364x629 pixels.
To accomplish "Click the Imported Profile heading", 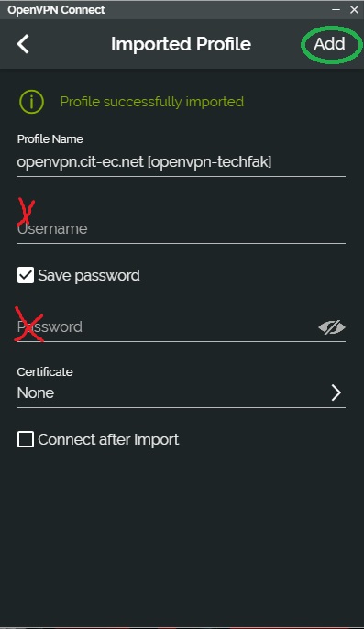I will (x=181, y=44).
